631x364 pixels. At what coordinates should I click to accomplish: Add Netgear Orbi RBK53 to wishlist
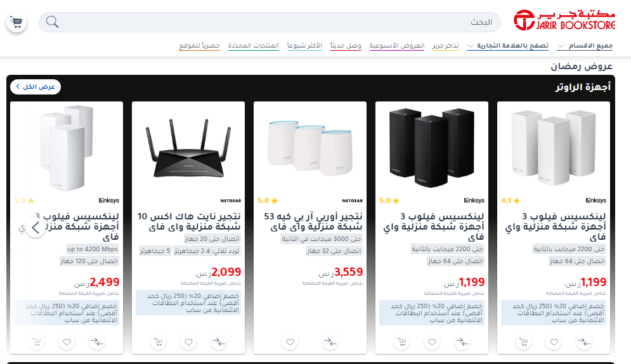[290, 342]
